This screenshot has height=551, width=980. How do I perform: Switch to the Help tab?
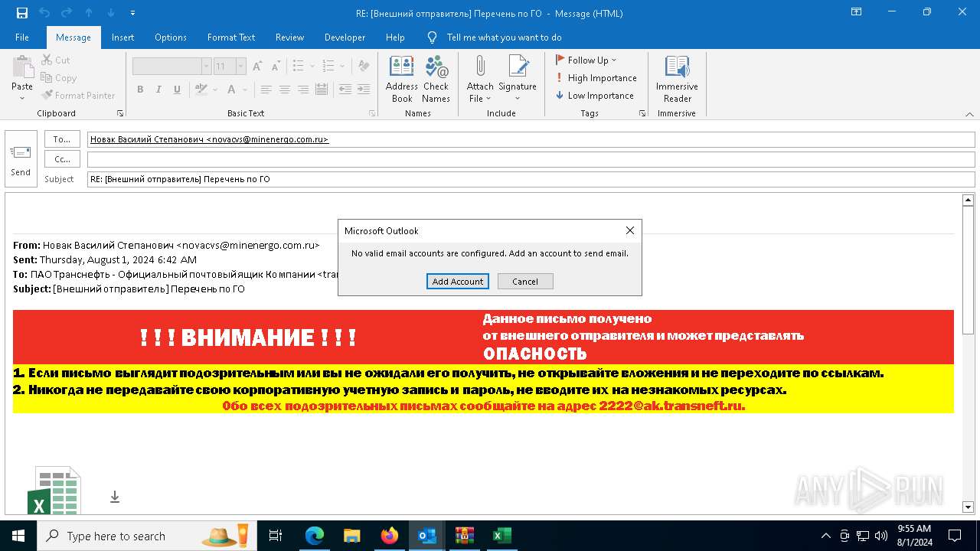395,37
